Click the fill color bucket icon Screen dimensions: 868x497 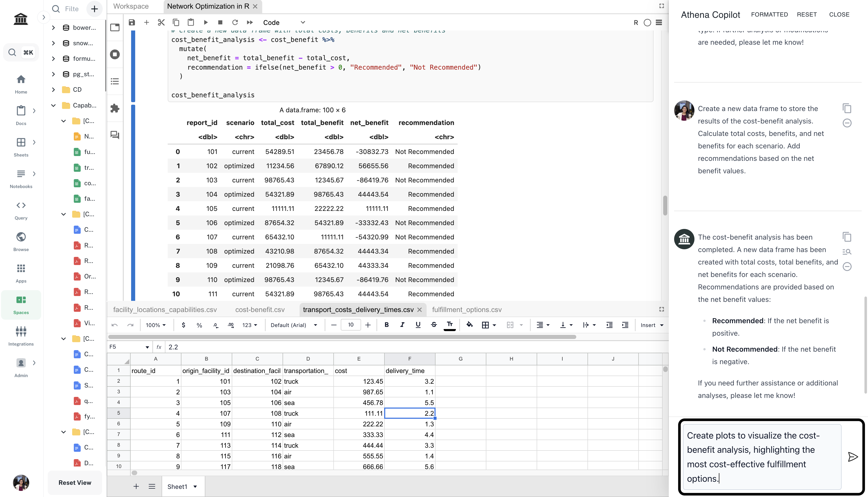pyautogui.click(x=469, y=325)
